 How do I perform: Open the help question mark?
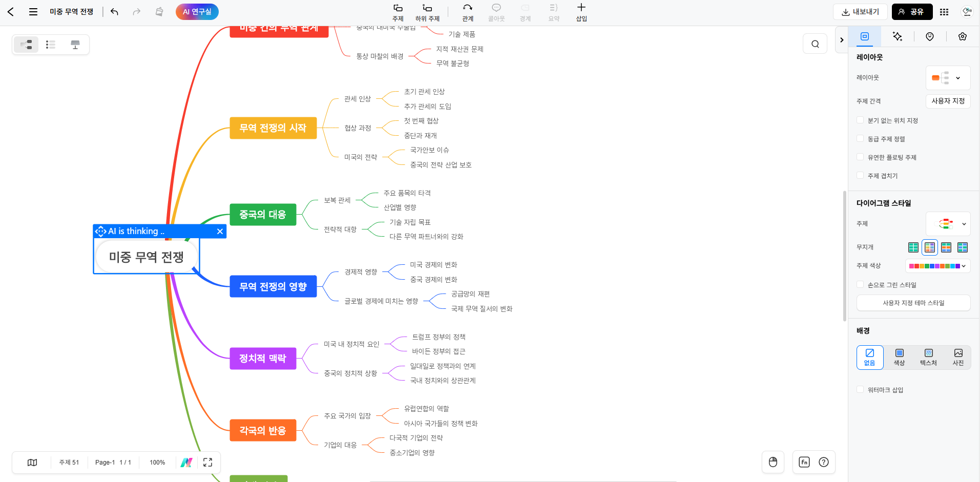pos(824,462)
